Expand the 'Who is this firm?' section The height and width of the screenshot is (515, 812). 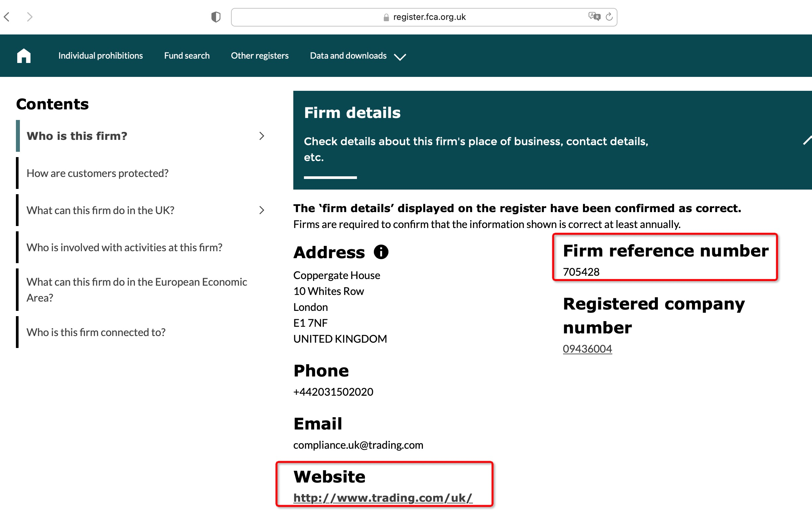tap(261, 136)
